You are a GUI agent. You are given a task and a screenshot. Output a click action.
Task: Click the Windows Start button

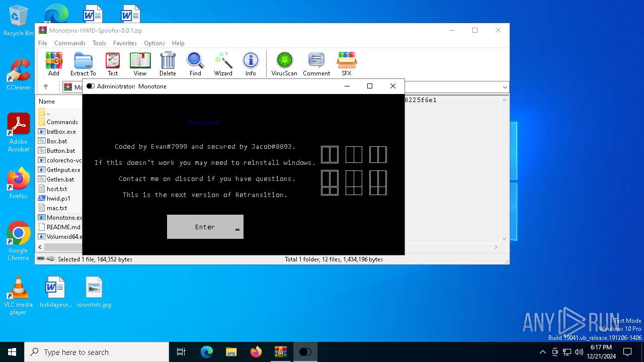coord(12,352)
